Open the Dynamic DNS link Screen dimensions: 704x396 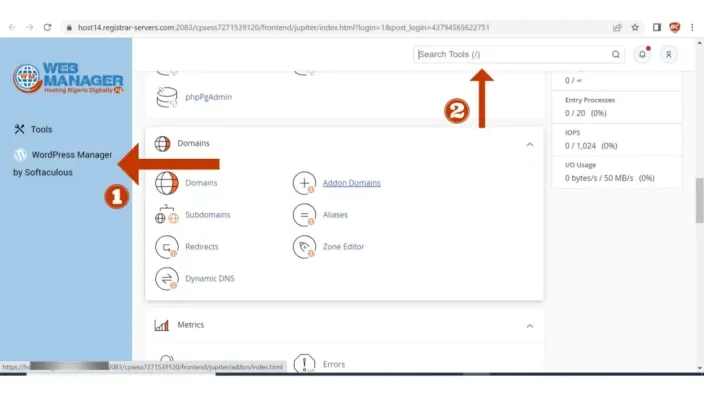(210, 278)
